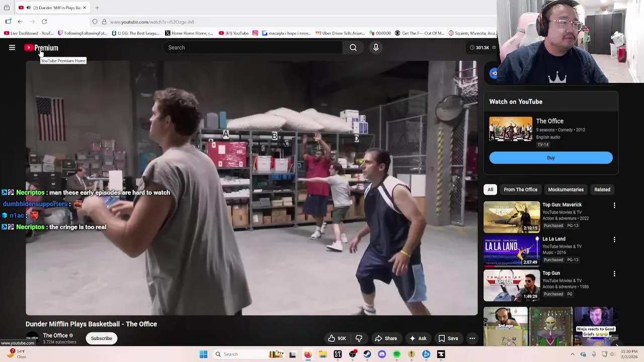The width and height of the screenshot is (644, 362).
Task: Open the Windows Start menu
Action: 203,354
